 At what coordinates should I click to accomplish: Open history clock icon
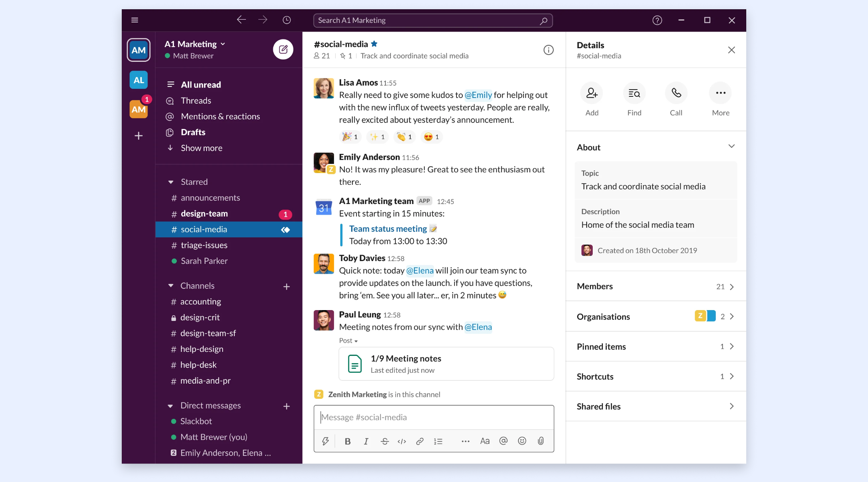point(287,20)
